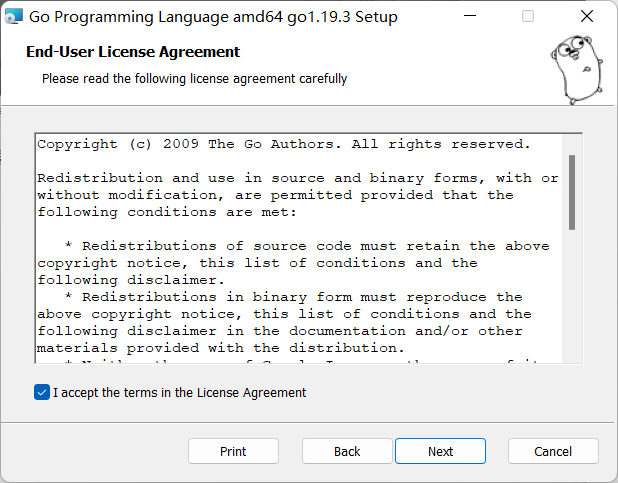618x483 pixels.
Task: Click "Please read the following license agreement" text
Action: click(x=194, y=78)
